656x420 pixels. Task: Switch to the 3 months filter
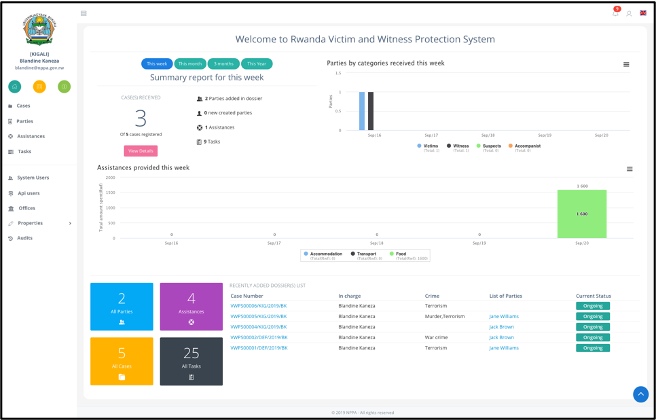tap(223, 63)
